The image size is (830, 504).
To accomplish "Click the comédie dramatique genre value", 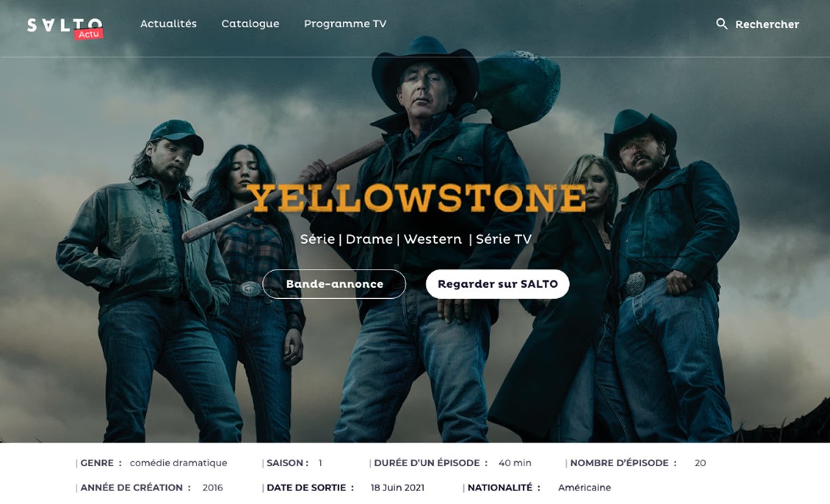I will pos(178,463).
